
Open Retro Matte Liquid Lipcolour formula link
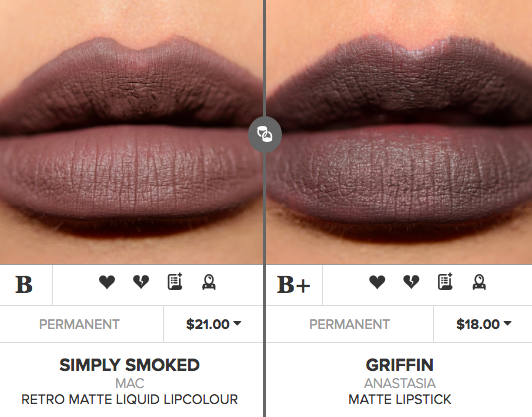(x=130, y=399)
